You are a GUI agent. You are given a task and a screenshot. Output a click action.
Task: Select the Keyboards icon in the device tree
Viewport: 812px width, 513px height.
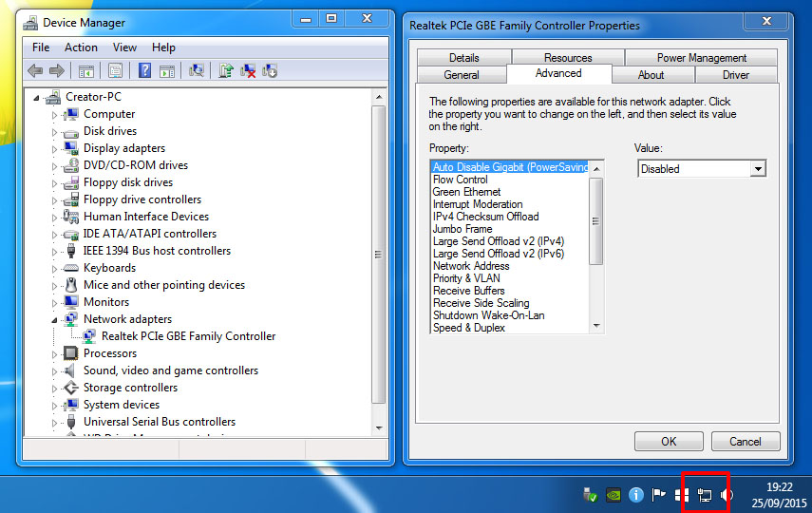71,268
